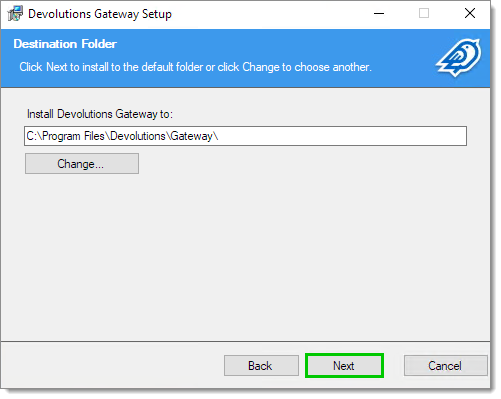Click the separator line above navigation buttons
The height and width of the screenshot is (399, 501).
(x=245, y=341)
